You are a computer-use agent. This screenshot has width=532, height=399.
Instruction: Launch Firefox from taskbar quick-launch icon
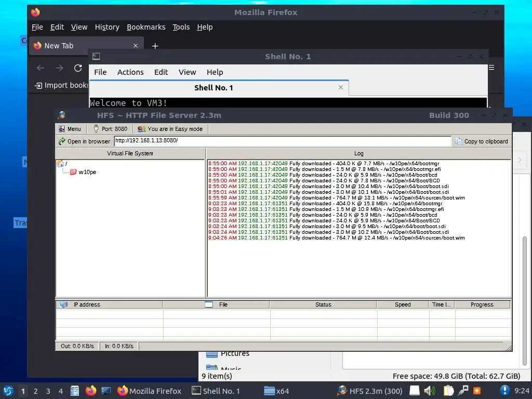(90, 391)
